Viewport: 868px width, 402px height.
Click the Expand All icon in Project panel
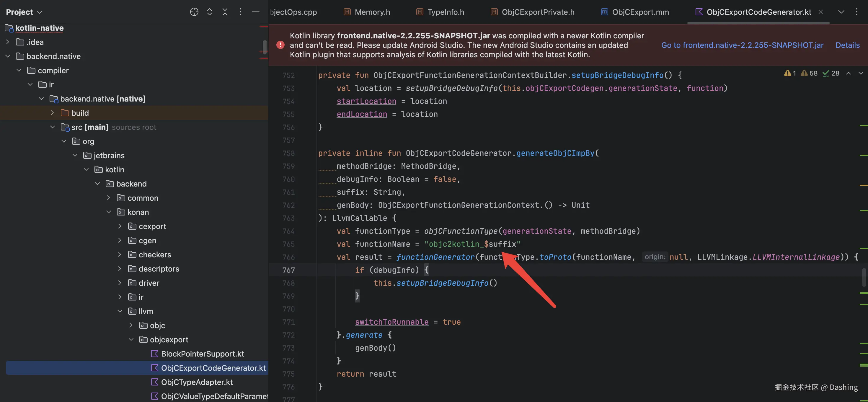[x=209, y=12]
